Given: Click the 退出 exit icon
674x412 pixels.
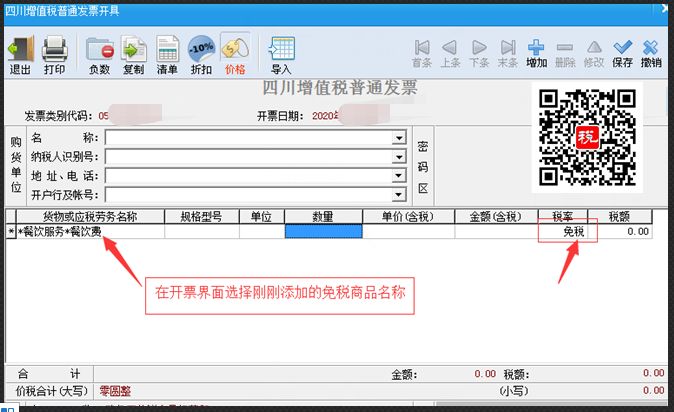Looking at the screenshot, I should click(x=20, y=55).
